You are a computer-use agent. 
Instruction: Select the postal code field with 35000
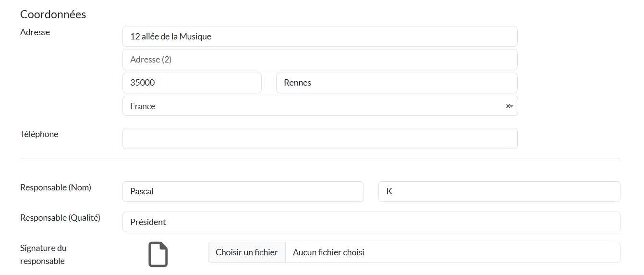(192, 83)
